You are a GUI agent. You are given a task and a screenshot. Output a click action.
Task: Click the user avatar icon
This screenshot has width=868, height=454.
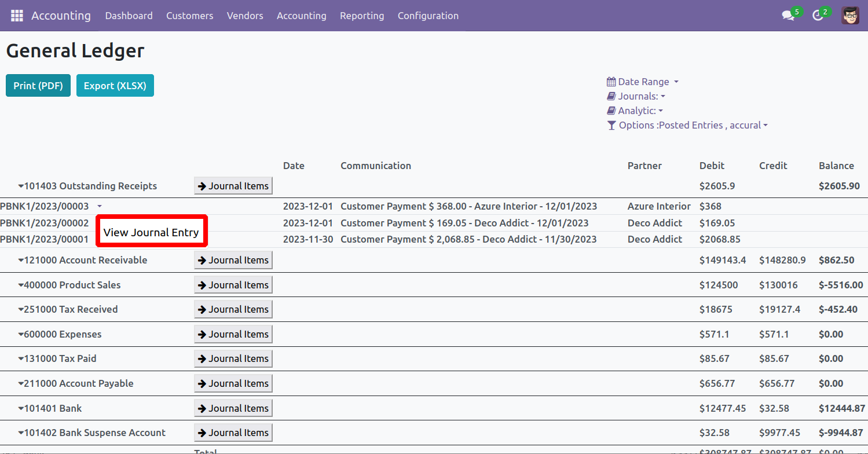point(850,16)
